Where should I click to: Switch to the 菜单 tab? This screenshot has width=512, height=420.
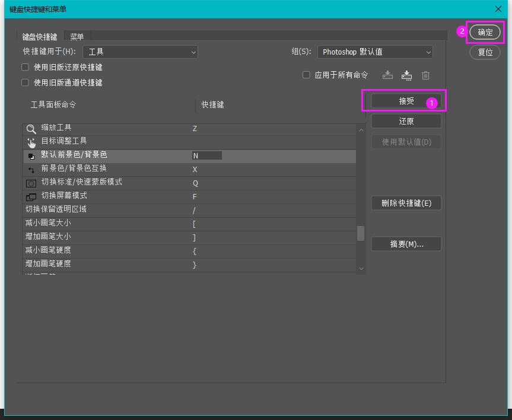click(x=77, y=36)
